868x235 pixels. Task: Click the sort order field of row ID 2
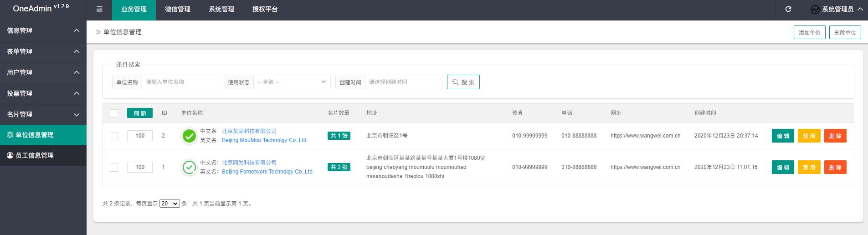pyautogui.click(x=140, y=136)
